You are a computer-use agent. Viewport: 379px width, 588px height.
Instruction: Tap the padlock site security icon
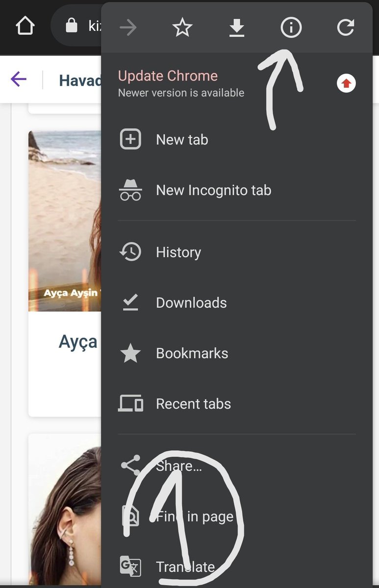[72, 25]
